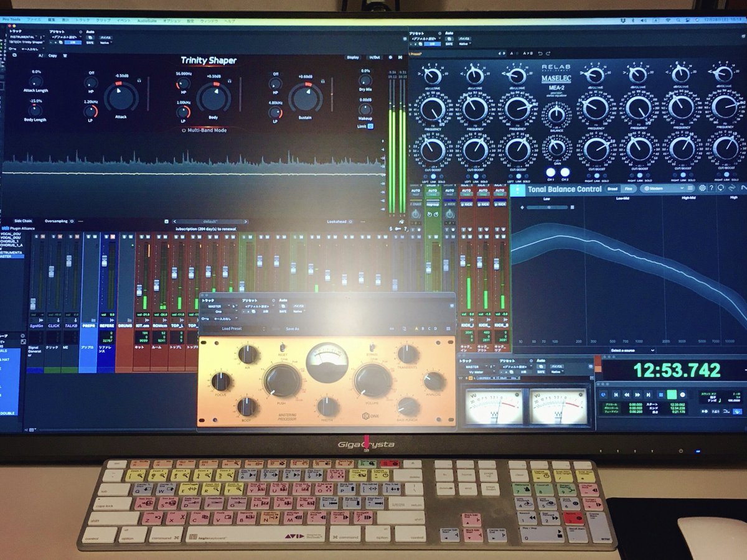Click Side Chain in Trinity Shaper footer
The height and width of the screenshot is (560, 747).
tap(22, 221)
